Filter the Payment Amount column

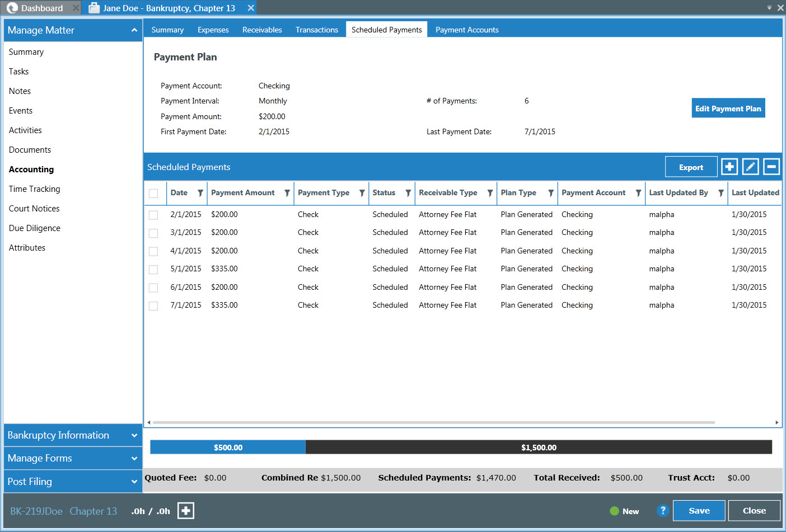(x=287, y=193)
